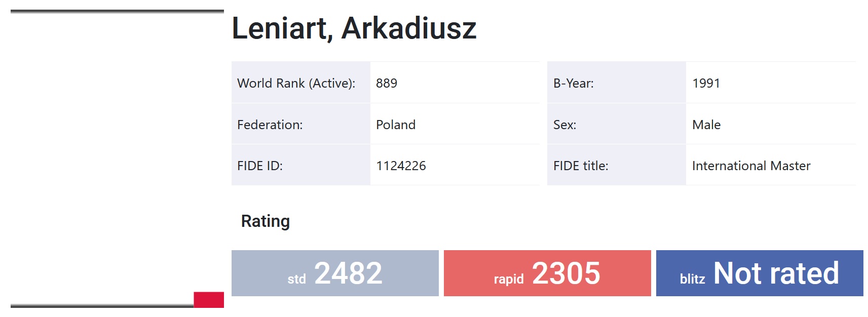868x317 pixels.
Task: Click the blitz Not rated box
Action: [x=760, y=273]
